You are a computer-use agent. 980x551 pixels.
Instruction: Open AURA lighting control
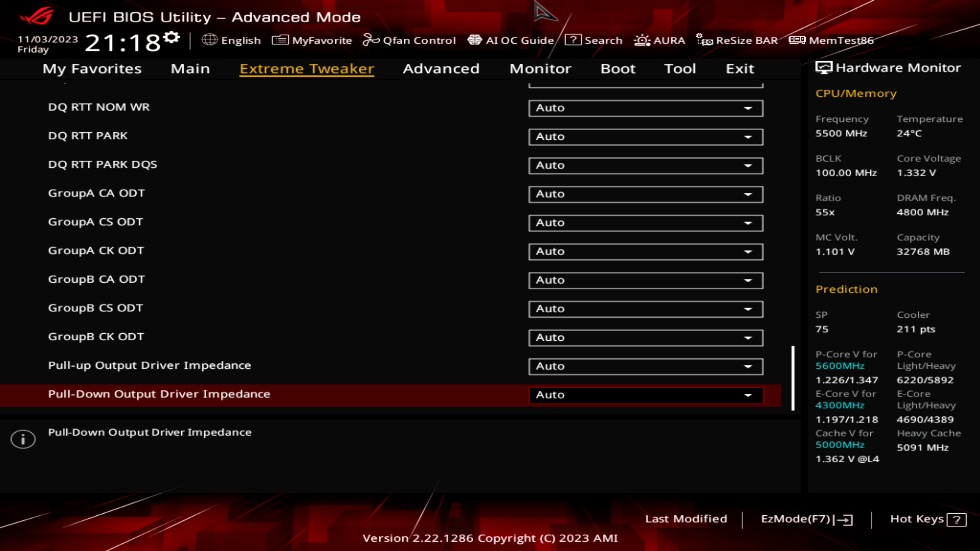click(x=659, y=40)
